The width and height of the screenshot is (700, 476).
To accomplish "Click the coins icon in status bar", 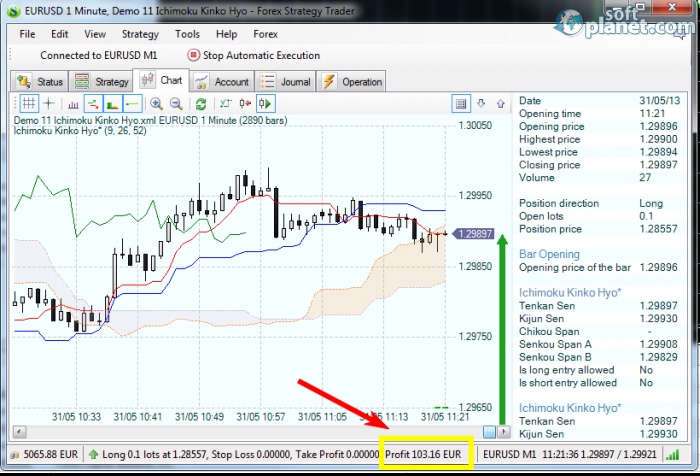I will click(x=15, y=455).
